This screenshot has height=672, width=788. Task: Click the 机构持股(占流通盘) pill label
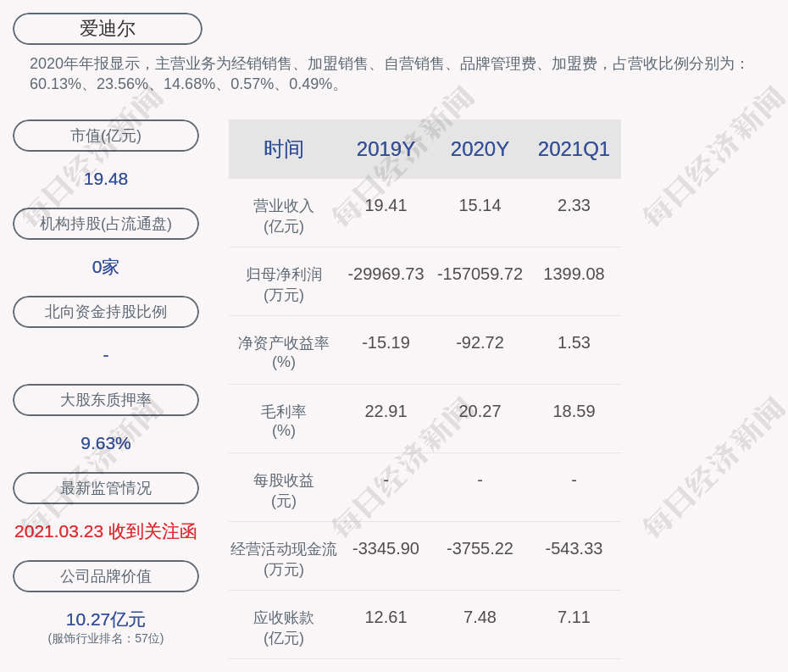tap(106, 224)
